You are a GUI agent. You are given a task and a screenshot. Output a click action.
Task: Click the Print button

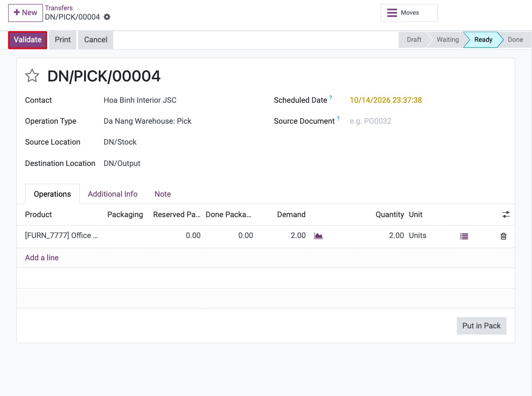[x=63, y=40]
